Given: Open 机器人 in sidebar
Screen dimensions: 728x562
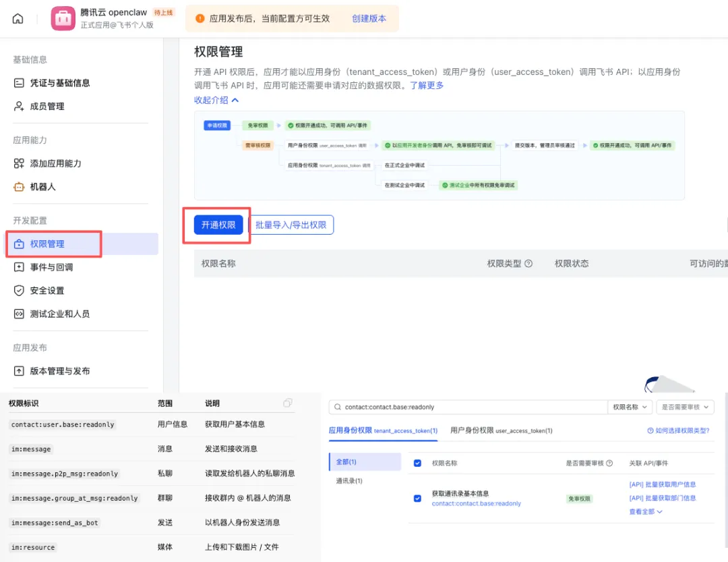Looking at the screenshot, I should (x=42, y=187).
